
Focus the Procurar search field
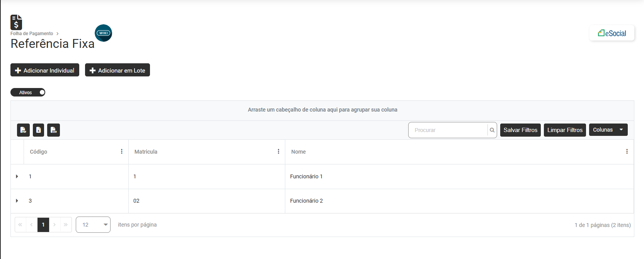pos(448,130)
